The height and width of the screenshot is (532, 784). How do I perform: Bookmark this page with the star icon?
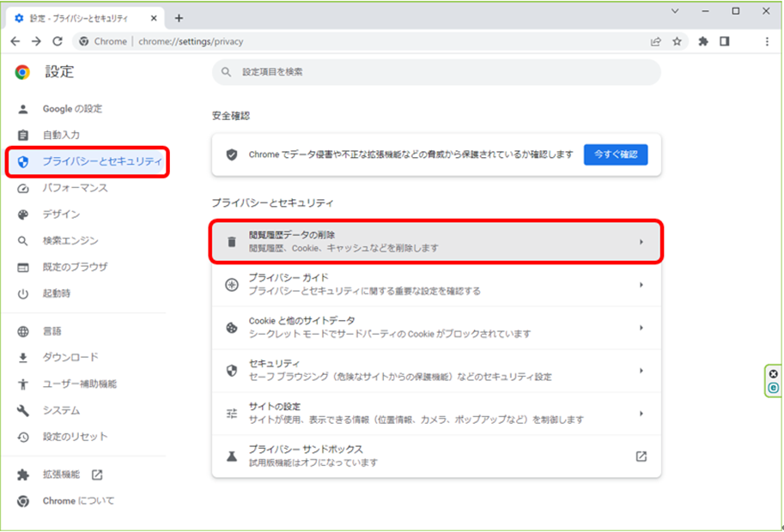tap(677, 41)
